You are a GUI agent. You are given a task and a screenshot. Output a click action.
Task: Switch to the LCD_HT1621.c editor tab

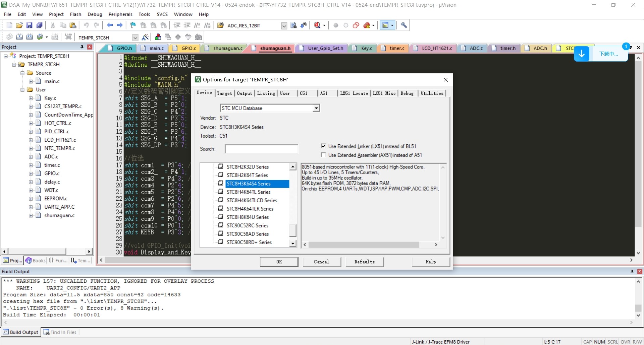tap(433, 48)
